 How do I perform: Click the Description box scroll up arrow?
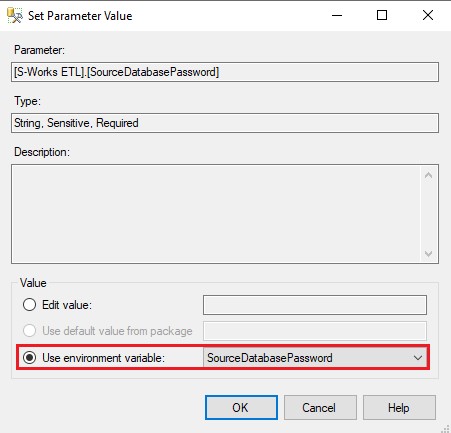tap(428, 175)
